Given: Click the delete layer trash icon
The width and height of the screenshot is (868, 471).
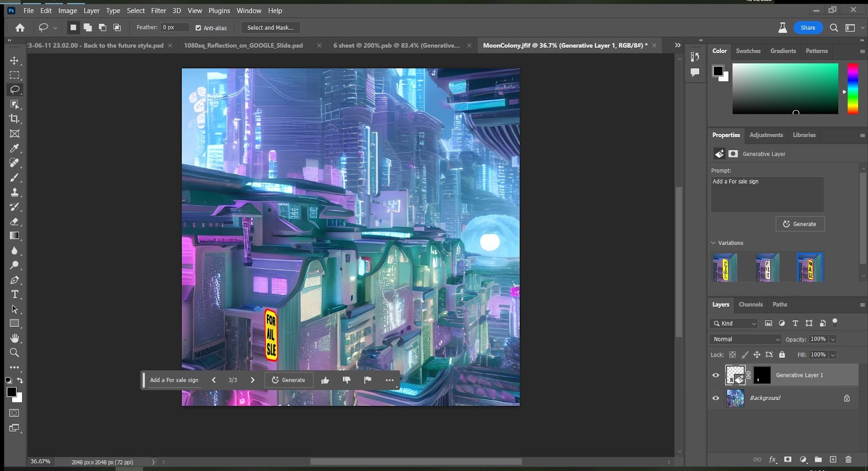Looking at the screenshot, I should [x=848, y=459].
